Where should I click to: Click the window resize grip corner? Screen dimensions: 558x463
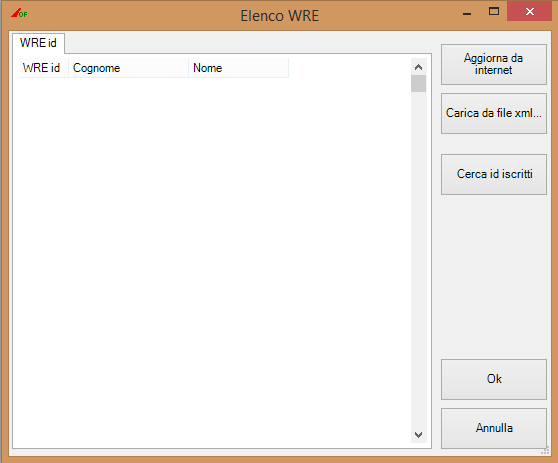click(x=545, y=451)
